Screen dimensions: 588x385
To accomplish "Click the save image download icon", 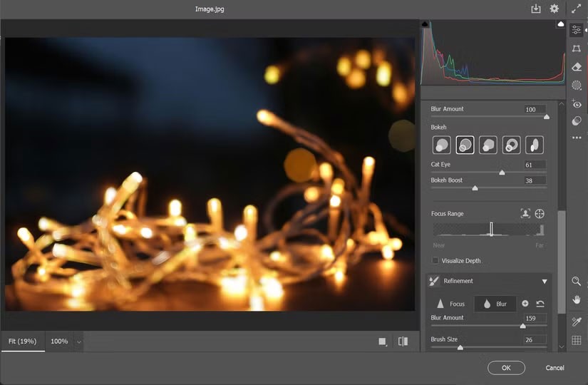I will [536, 9].
